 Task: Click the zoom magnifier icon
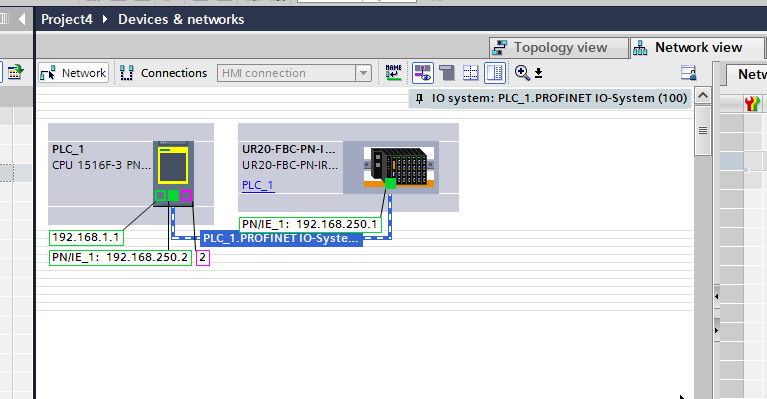coord(522,73)
